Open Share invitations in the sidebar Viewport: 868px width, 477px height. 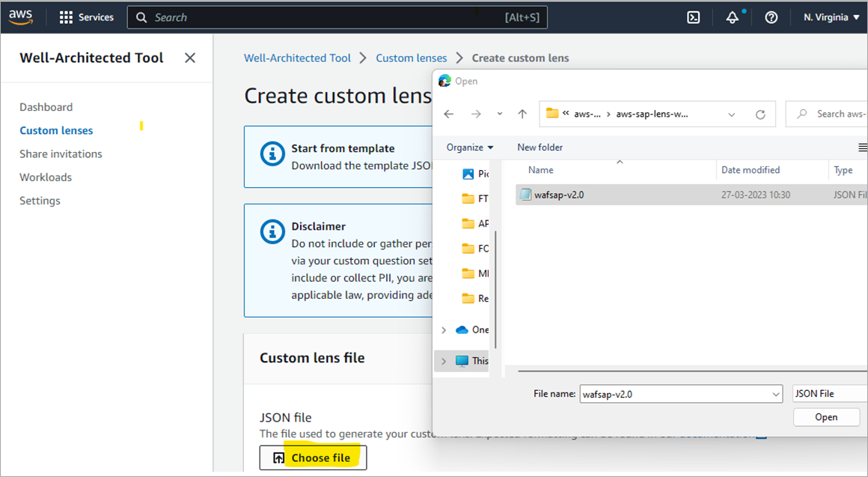[61, 154]
